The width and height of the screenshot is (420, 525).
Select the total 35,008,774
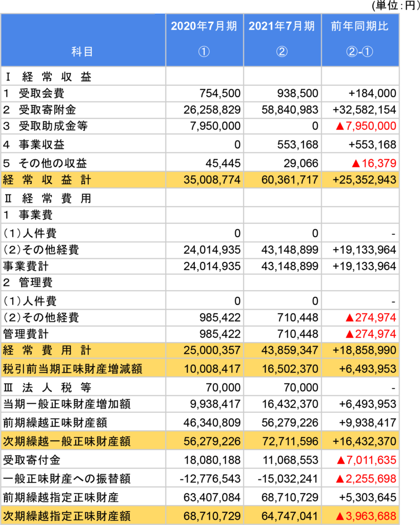pos(212,180)
